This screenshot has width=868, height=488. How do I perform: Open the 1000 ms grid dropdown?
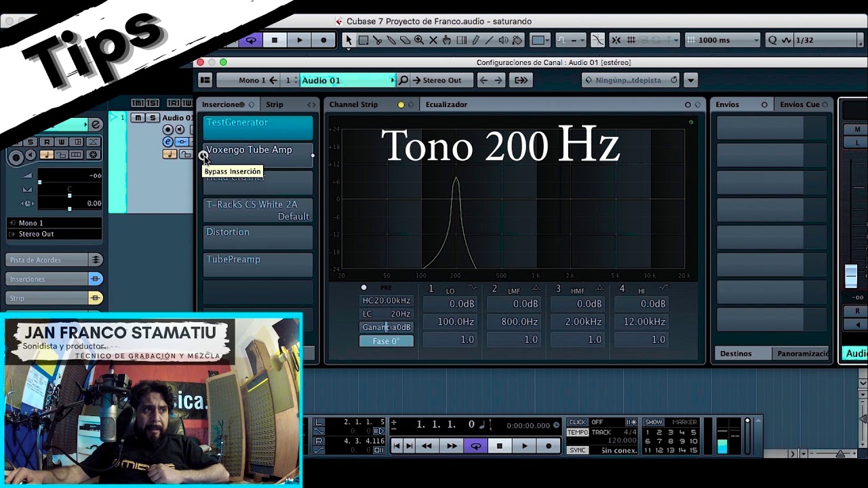point(723,40)
